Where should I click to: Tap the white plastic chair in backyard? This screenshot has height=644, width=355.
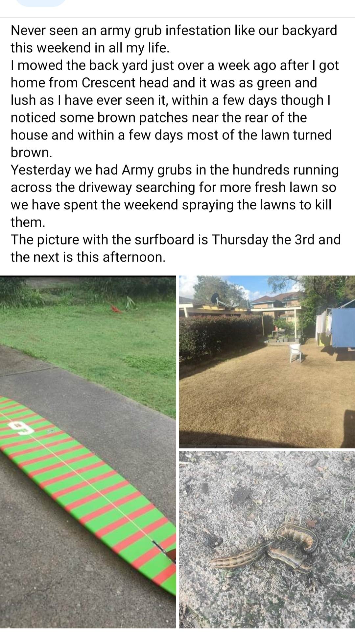(296, 352)
